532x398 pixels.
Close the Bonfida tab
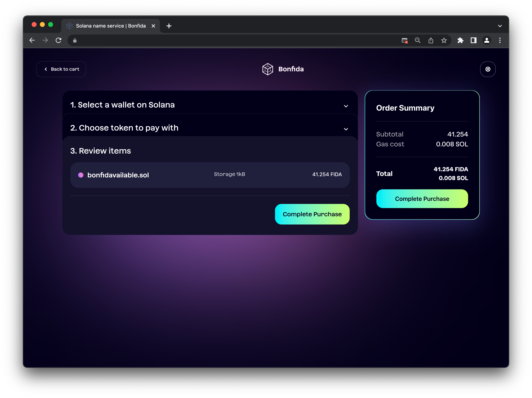[x=153, y=26]
